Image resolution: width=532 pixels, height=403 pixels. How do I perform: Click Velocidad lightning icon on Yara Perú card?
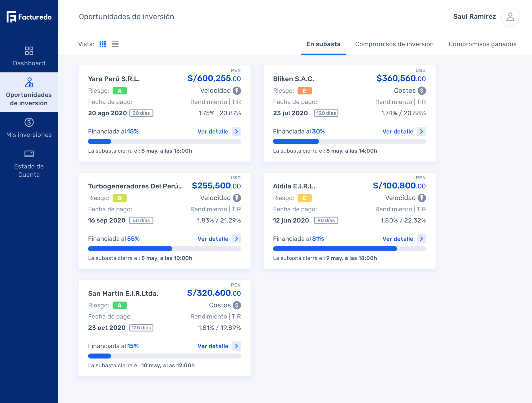pyautogui.click(x=237, y=90)
